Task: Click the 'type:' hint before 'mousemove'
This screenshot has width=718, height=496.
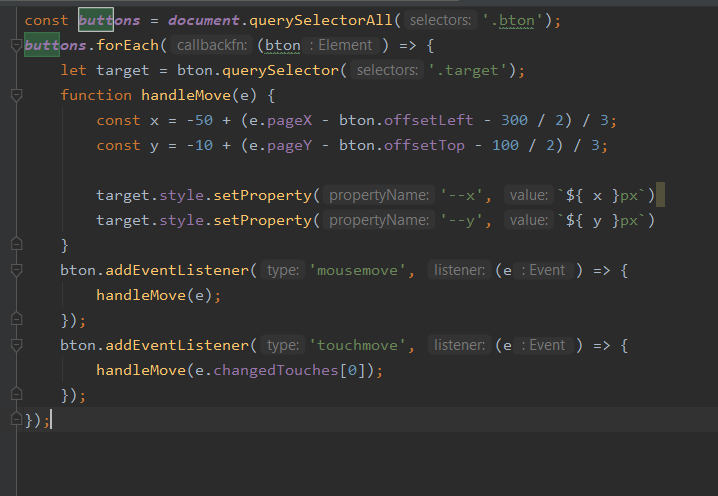Action: click(283, 270)
